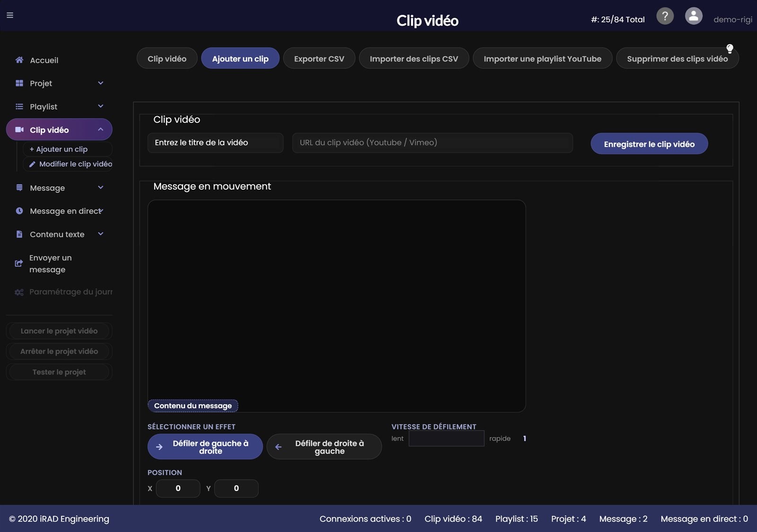
Task: Click demo-rigi username in header
Action: coord(733,19)
